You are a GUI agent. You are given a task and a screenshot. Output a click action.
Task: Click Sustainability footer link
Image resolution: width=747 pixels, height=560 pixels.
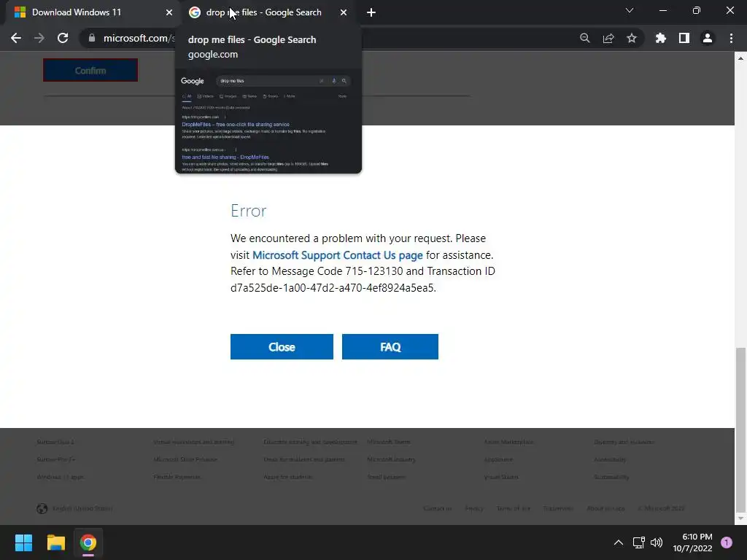pos(611,477)
